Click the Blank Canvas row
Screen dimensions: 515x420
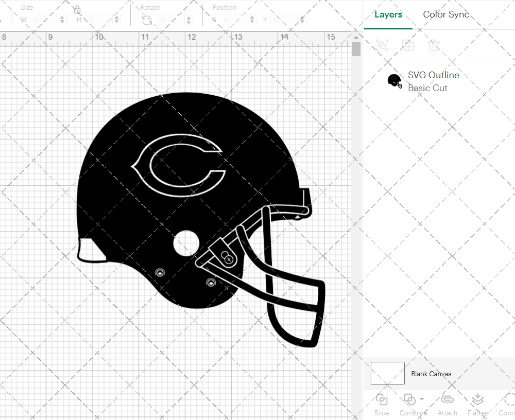[x=432, y=374]
